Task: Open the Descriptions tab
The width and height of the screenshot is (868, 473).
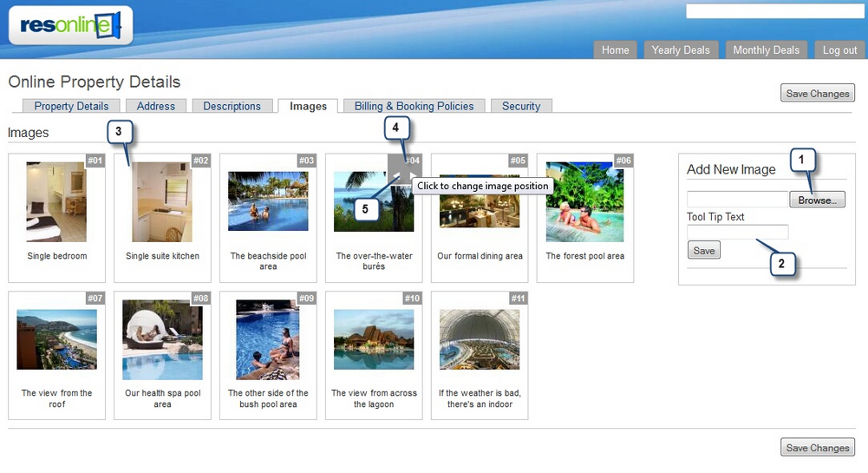Action: (x=232, y=106)
